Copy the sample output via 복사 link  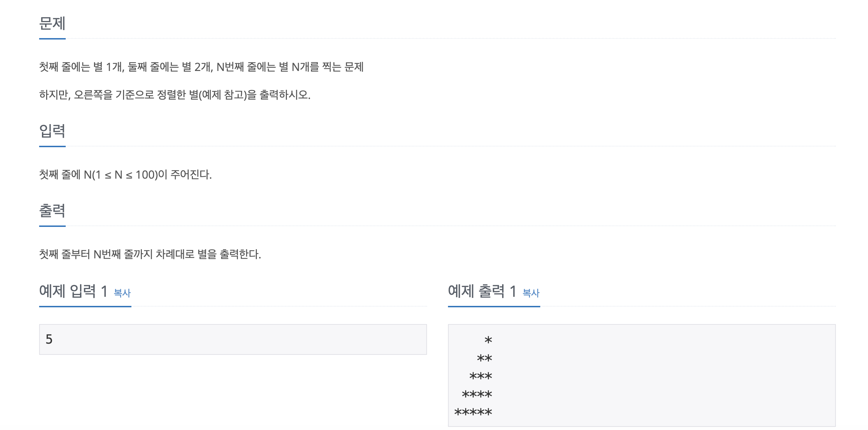pyautogui.click(x=531, y=293)
